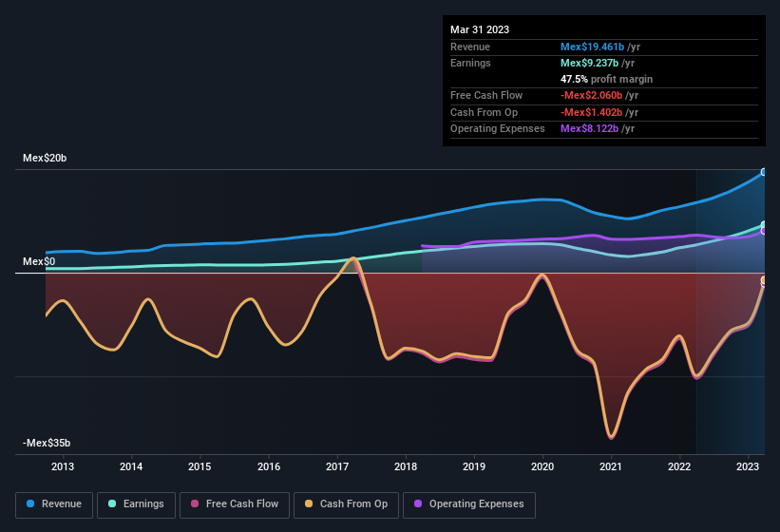This screenshot has height=532, width=780.
Task: Click the Earnings end-point marker on chart
Action: click(x=764, y=225)
